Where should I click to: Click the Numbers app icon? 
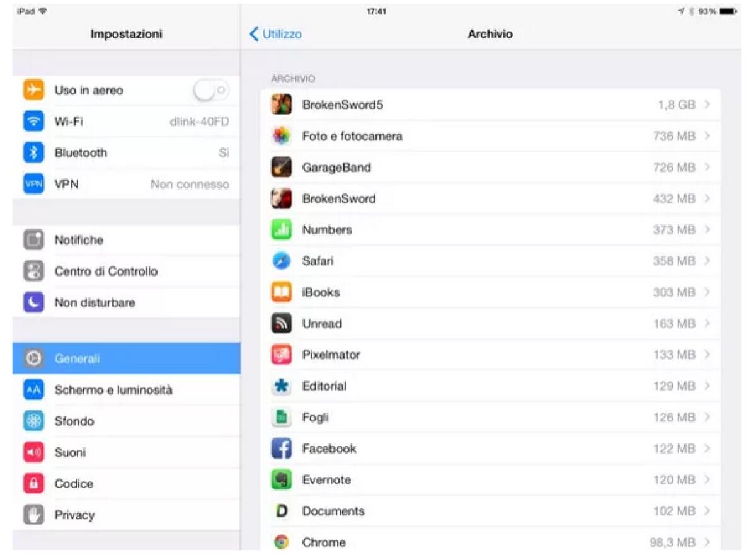(x=281, y=230)
